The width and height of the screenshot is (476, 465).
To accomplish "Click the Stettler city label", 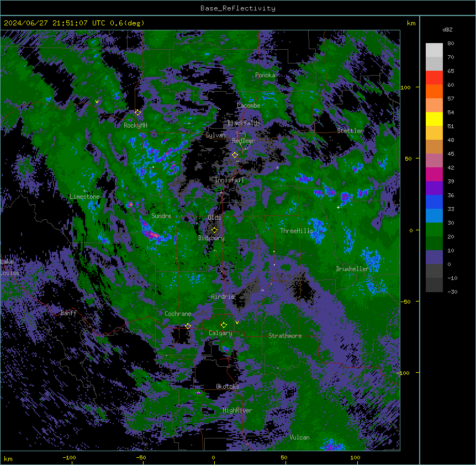I will 350,131.
